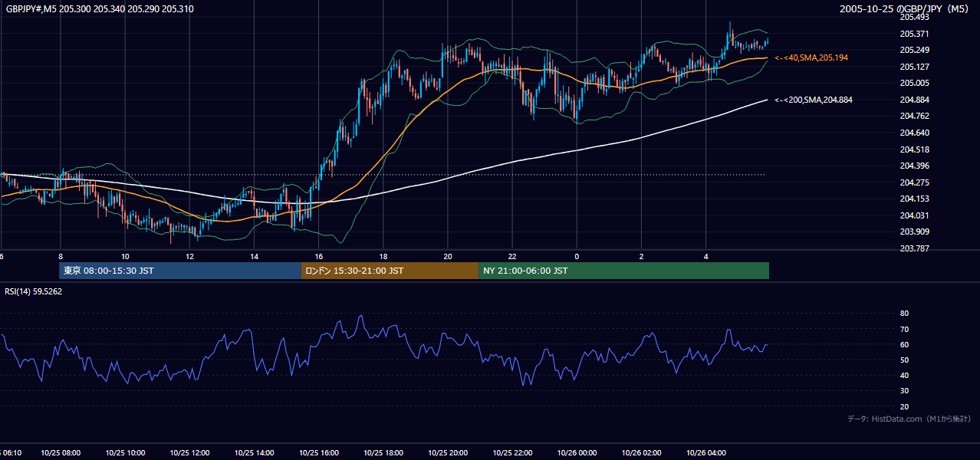Click the 10/25 22:00 time label
This screenshot has height=460, width=980.
(512, 453)
